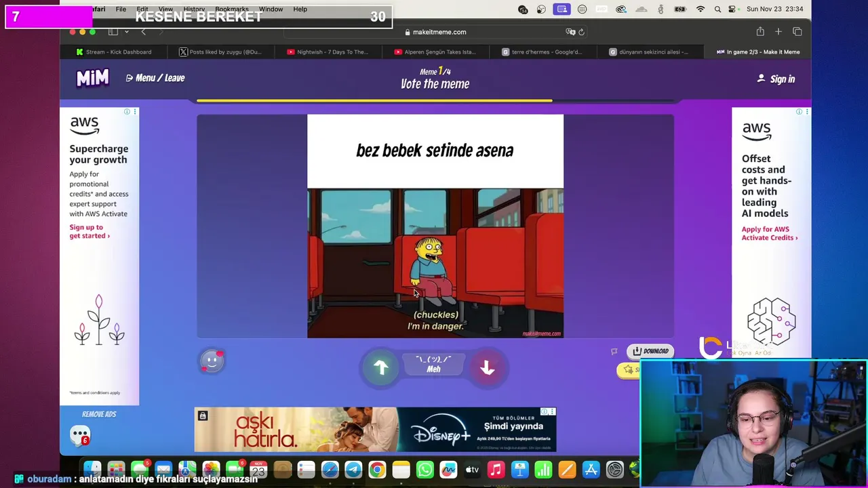
Task: Click Apply for AWS Activate Credits link
Action: point(769,234)
